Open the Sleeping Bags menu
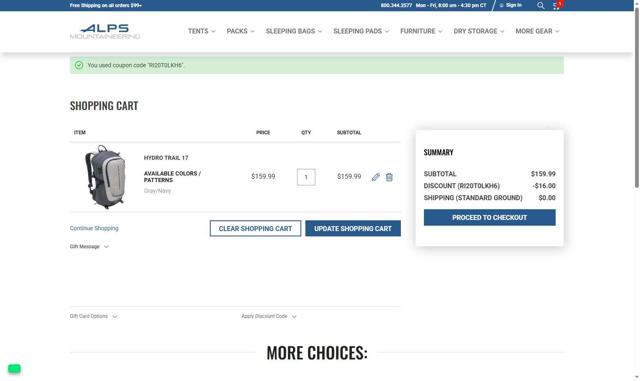The width and height of the screenshot is (640, 381). click(294, 31)
